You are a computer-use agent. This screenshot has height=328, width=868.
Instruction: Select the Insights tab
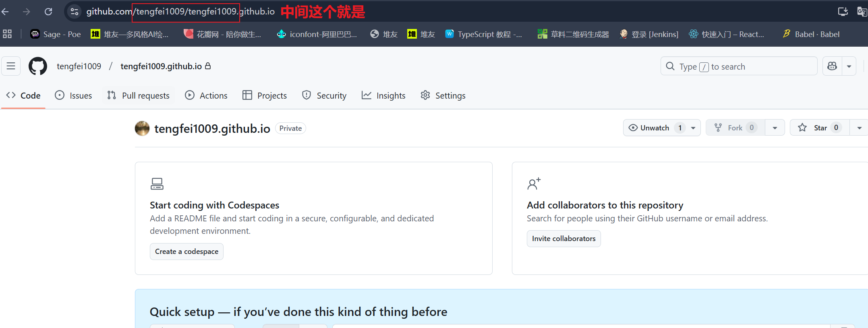383,96
